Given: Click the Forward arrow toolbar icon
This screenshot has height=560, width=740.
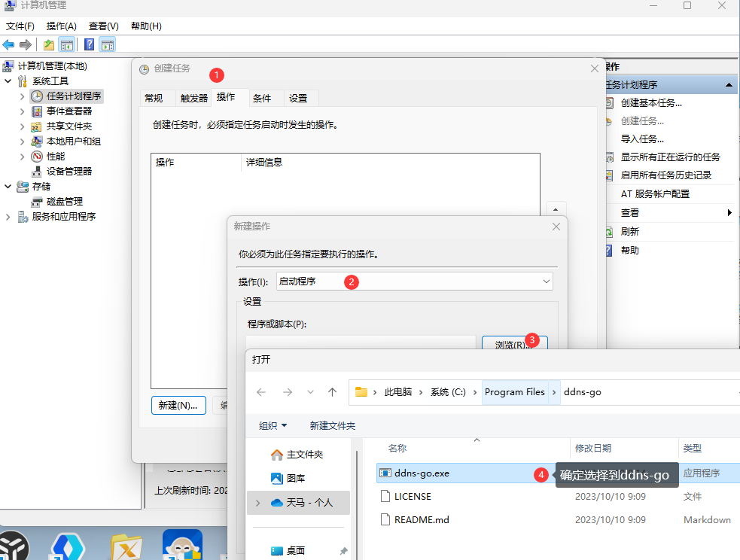Looking at the screenshot, I should [x=26, y=45].
